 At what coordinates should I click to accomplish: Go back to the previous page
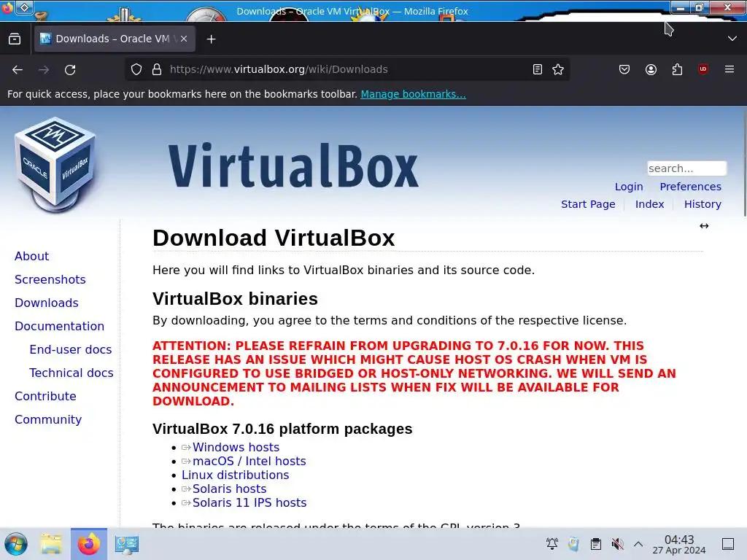18,69
